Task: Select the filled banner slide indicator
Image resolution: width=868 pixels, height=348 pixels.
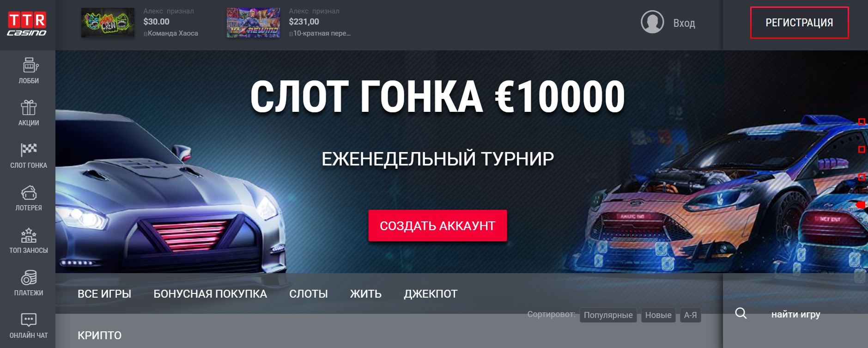Action: point(861,205)
